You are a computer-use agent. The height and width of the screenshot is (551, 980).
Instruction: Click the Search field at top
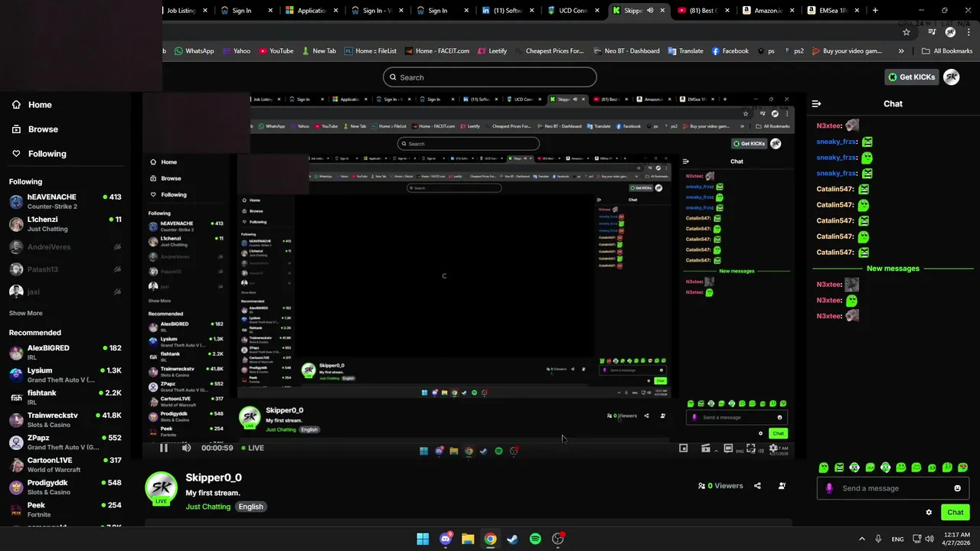pyautogui.click(x=490, y=77)
